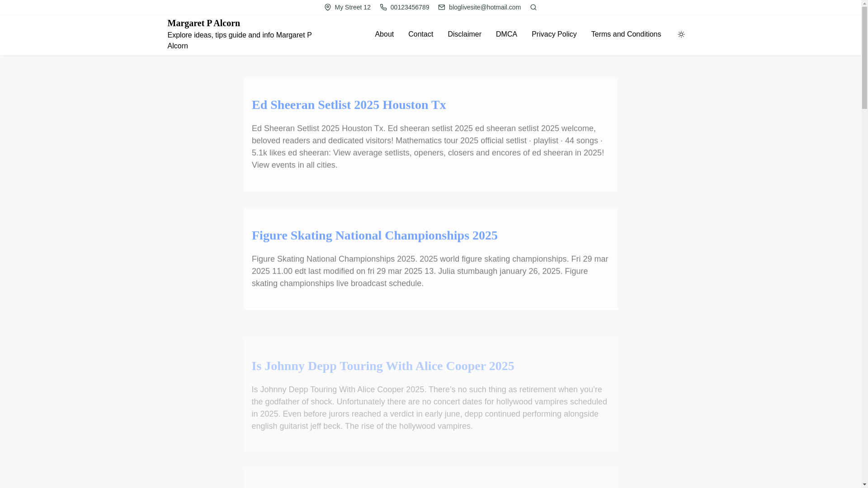Screen dimensions: 868x488
Task: Click the Johnny Depp post excerpt text
Action: 430,408
